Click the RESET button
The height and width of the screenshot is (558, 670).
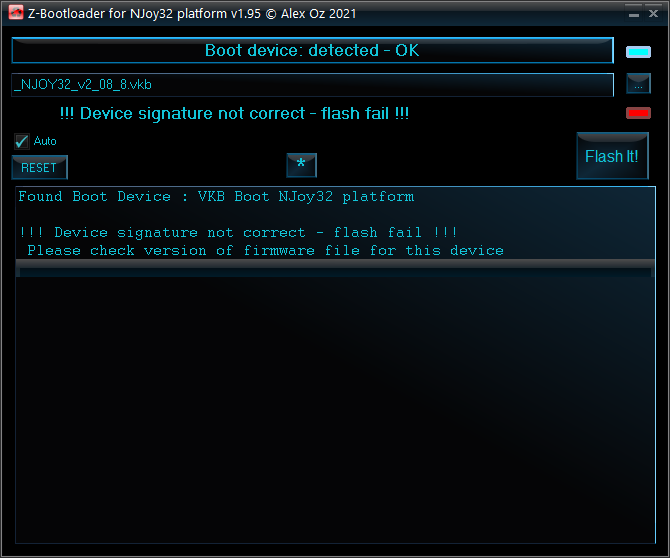coord(39,167)
